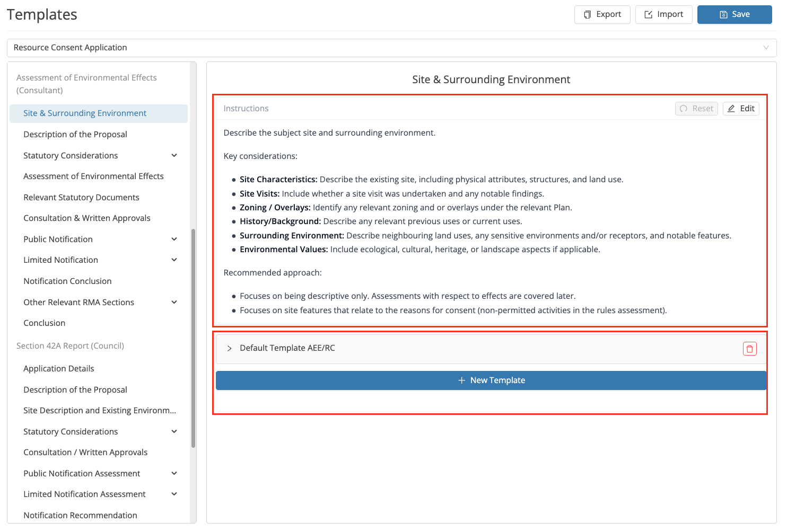The height and width of the screenshot is (532, 787).
Task: Expand Other Relevant RMA Sections
Action: [x=174, y=302]
